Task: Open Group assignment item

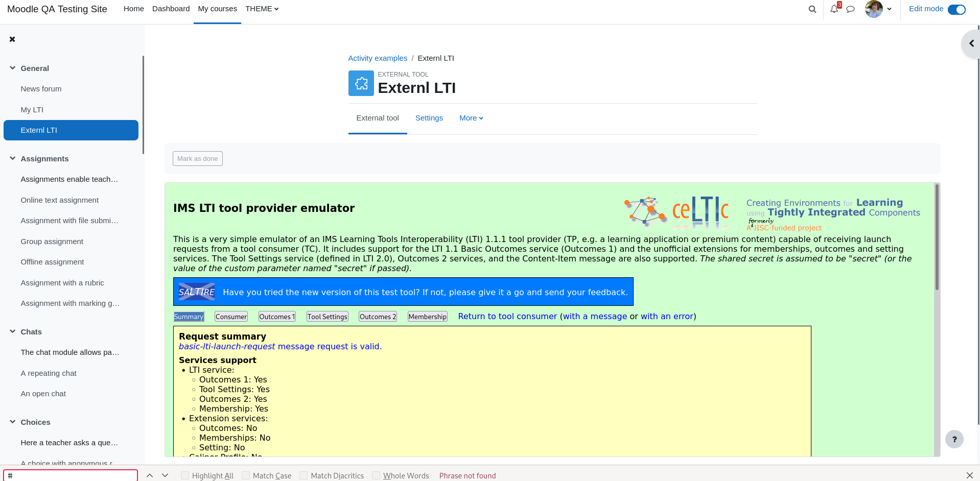Action: 52,242
